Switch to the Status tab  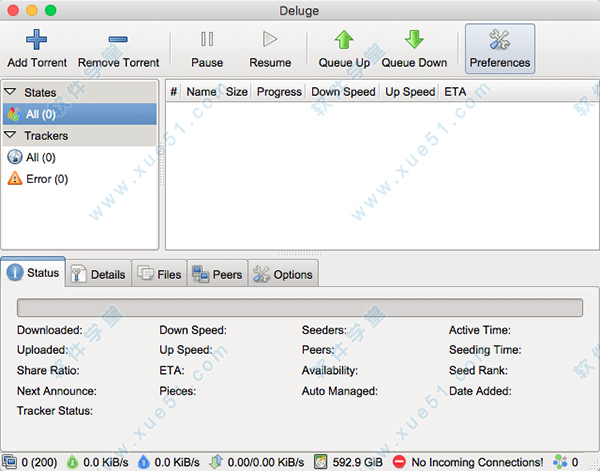point(33,272)
